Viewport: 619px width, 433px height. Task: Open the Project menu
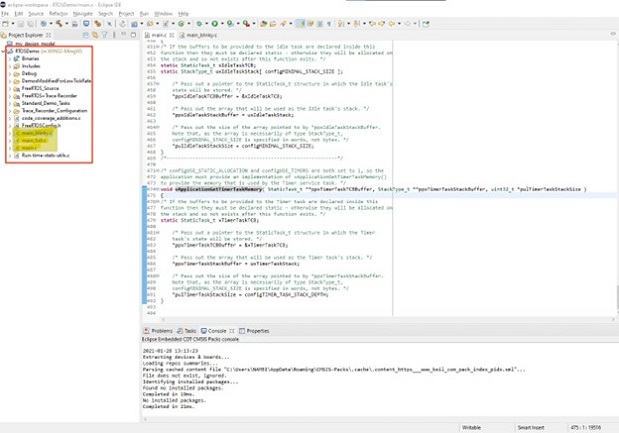(x=126, y=13)
